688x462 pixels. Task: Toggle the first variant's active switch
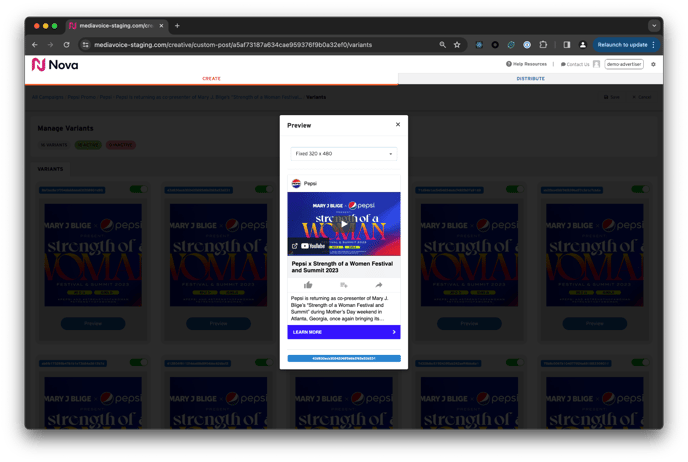point(137,189)
